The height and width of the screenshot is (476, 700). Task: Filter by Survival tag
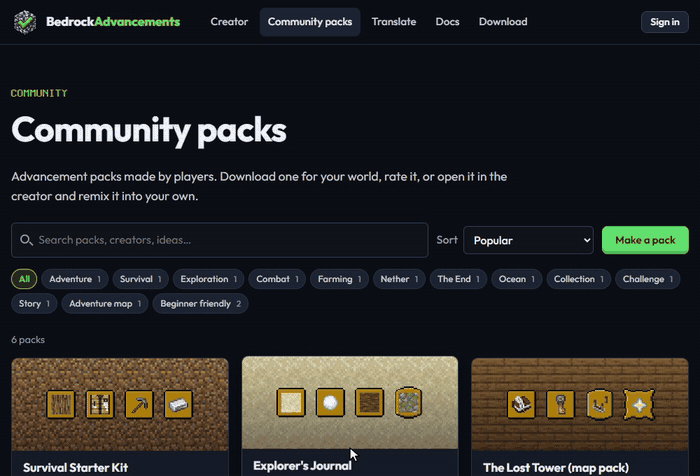tap(141, 279)
